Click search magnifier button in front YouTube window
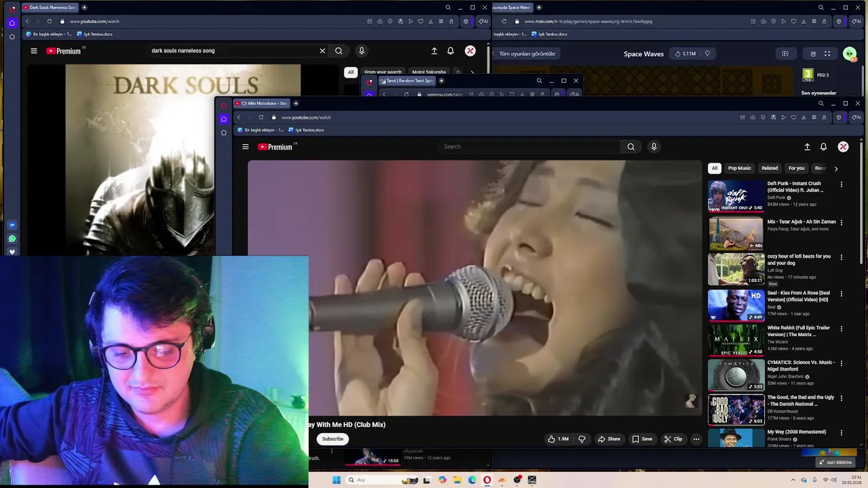This screenshot has width=868, height=488. 631,146
